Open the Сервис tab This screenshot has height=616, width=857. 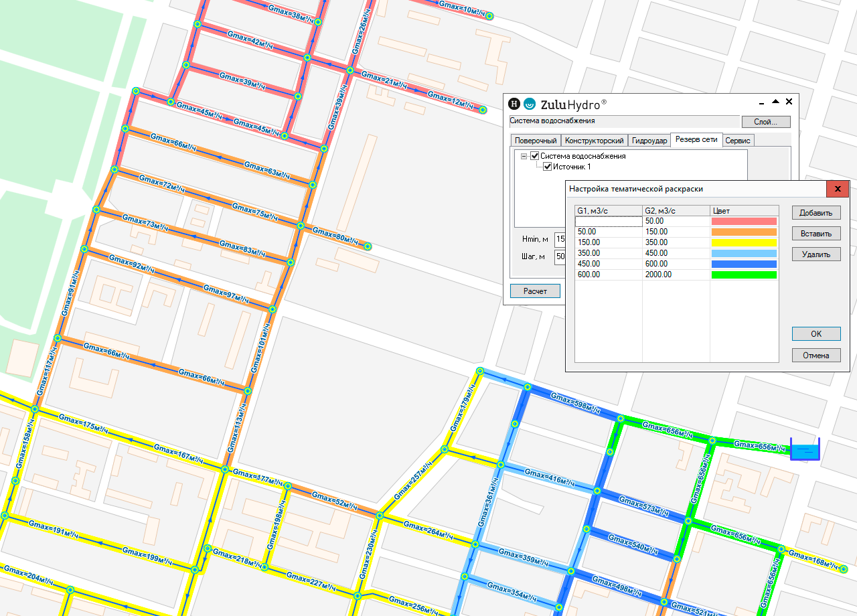coord(738,141)
